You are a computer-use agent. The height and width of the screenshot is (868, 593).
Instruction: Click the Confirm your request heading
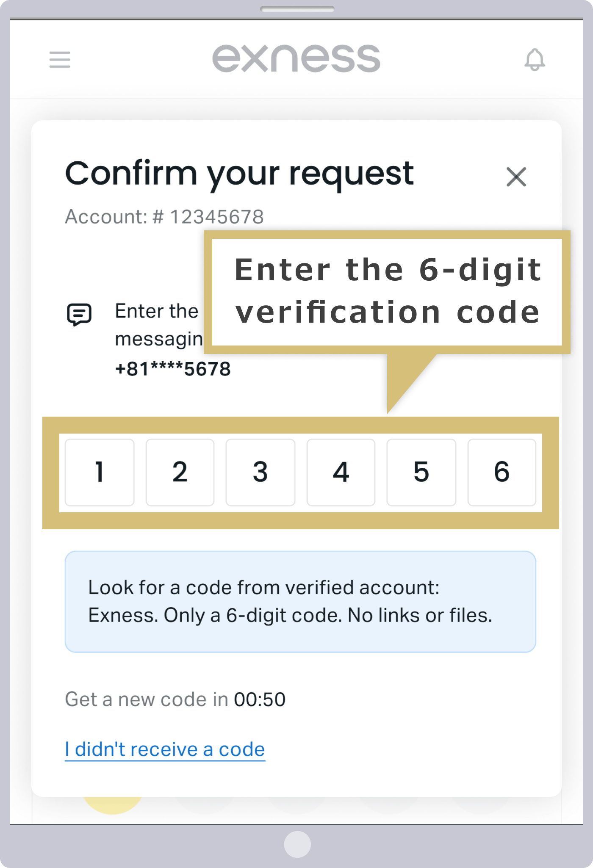pyautogui.click(x=239, y=174)
